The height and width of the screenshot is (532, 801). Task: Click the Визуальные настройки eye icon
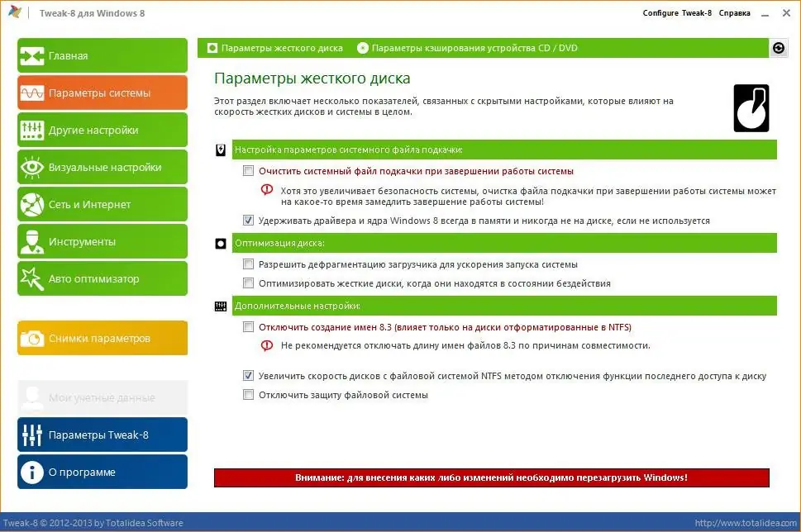31,168
